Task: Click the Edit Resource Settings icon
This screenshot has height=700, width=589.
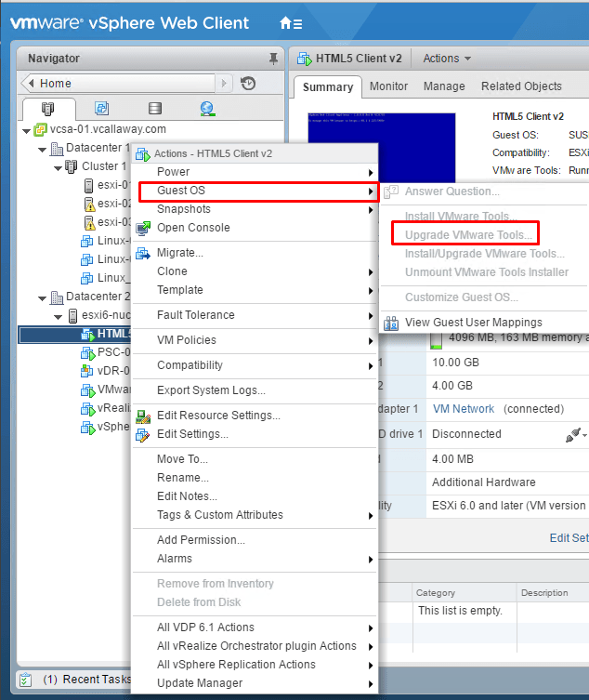Action: 143,416
